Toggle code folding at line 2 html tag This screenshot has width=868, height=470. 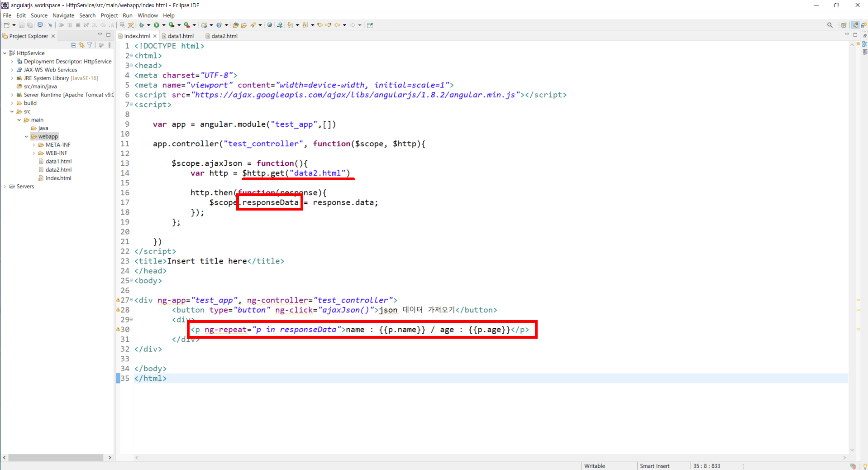(x=131, y=56)
